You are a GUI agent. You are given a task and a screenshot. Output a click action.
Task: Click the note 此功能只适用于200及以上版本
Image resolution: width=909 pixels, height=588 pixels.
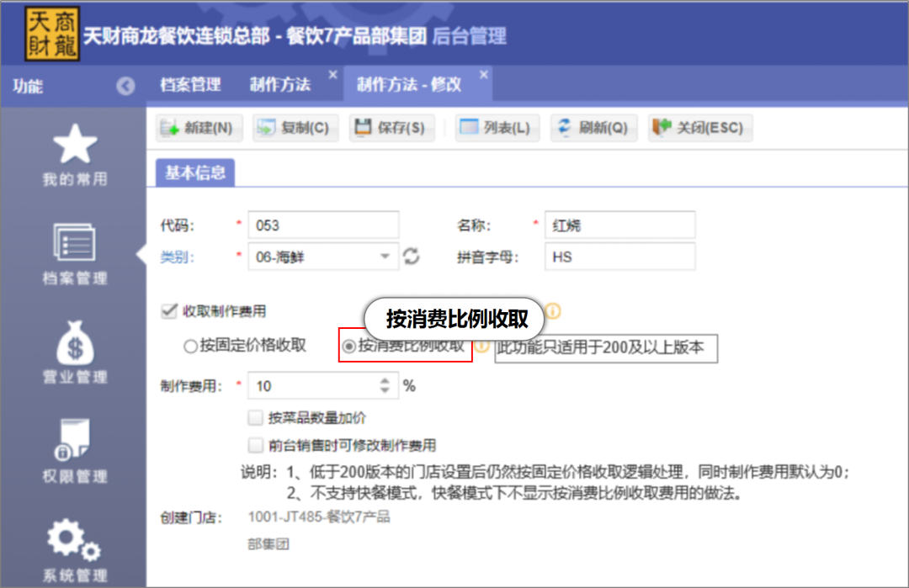(x=606, y=348)
